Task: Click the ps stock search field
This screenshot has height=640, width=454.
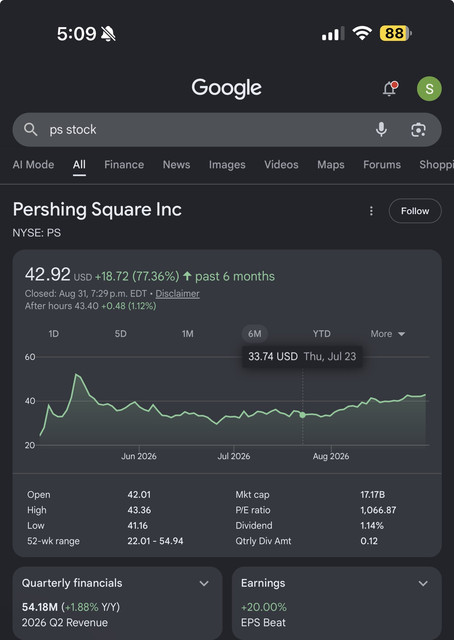Action: (227, 130)
